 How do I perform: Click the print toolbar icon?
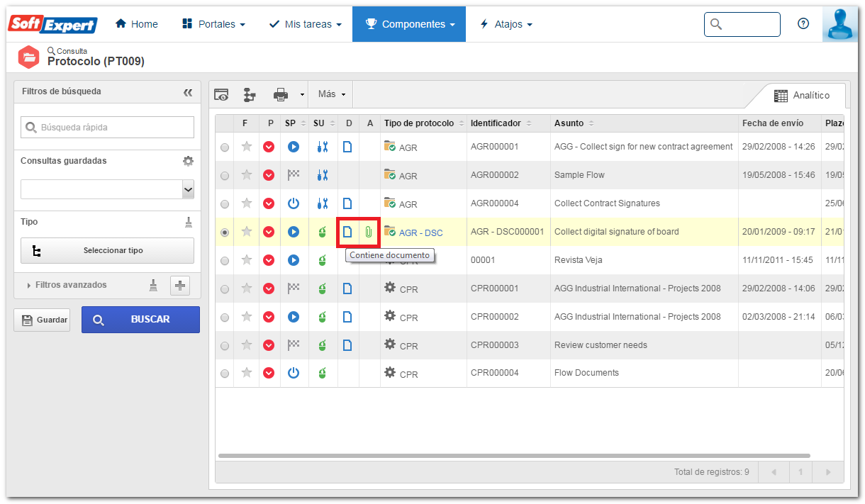(281, 94)
